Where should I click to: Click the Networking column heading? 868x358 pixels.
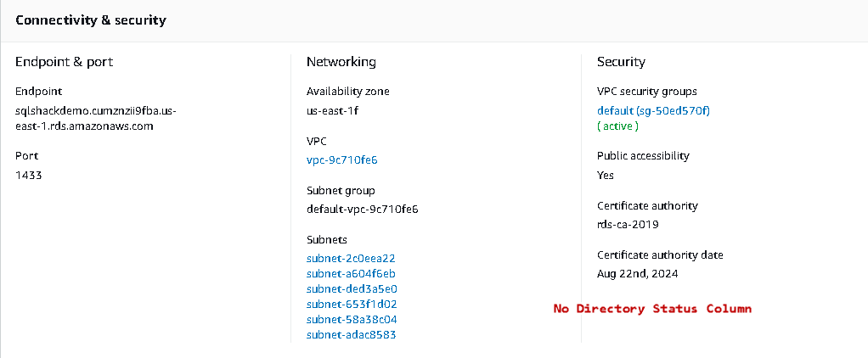341,62
